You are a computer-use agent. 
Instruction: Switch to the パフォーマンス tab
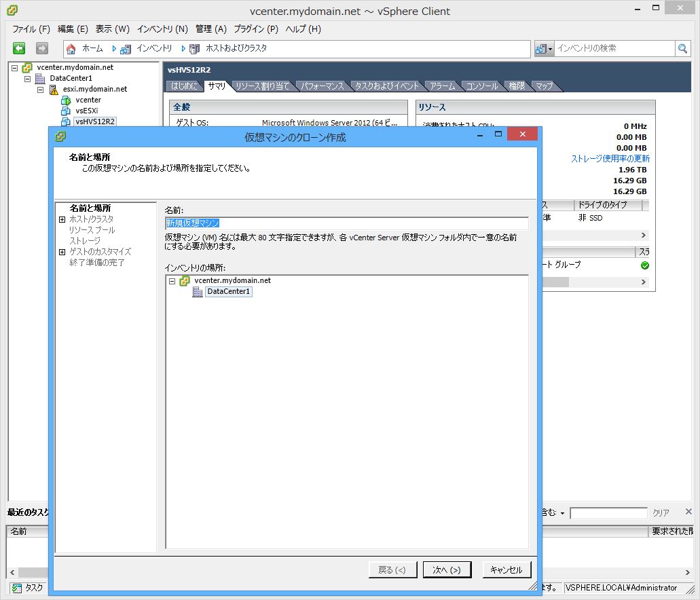click(x=323, y=86)
